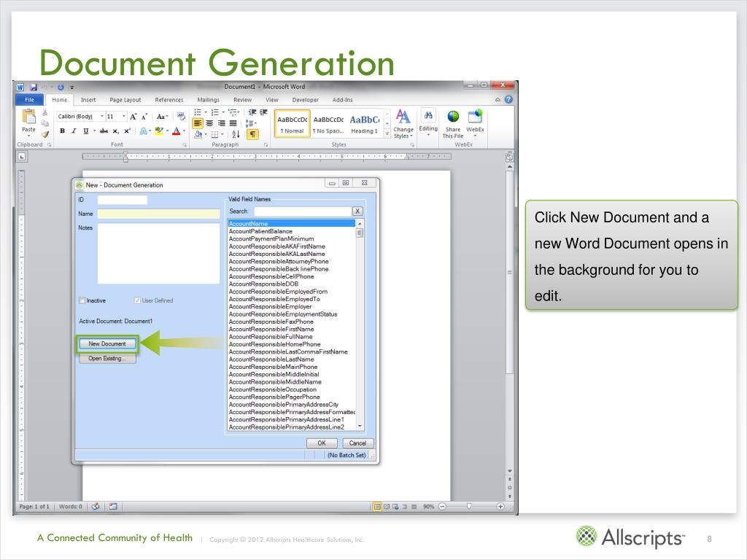Image resolution: width=747 pixels, height=560 pixels.
Task: Open the font name Calibri dropdown
Action: (x=102, y=116)
